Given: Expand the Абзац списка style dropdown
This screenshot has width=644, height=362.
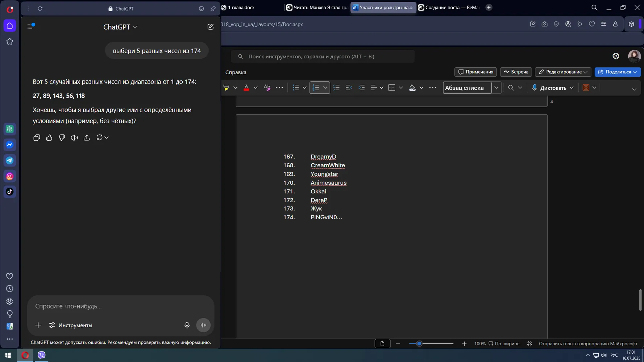Looking at the screenshot, I should (496, 88).
